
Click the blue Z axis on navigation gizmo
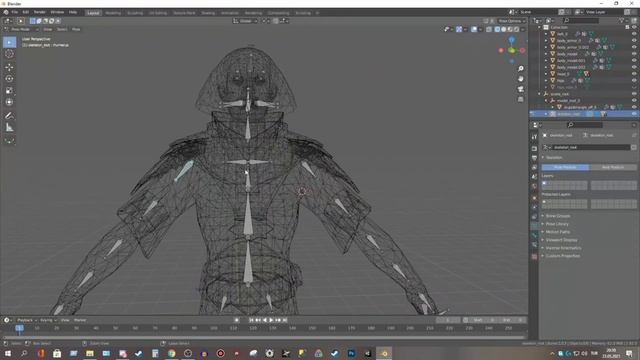[511, 40]
